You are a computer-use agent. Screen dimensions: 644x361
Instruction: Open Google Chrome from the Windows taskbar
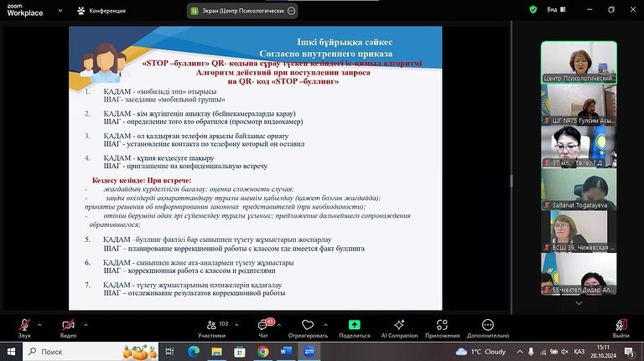tap(262, 352)
